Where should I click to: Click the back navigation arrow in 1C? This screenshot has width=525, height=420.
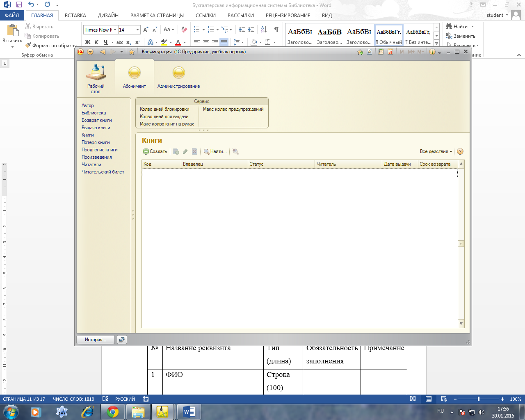click(103, 52)
